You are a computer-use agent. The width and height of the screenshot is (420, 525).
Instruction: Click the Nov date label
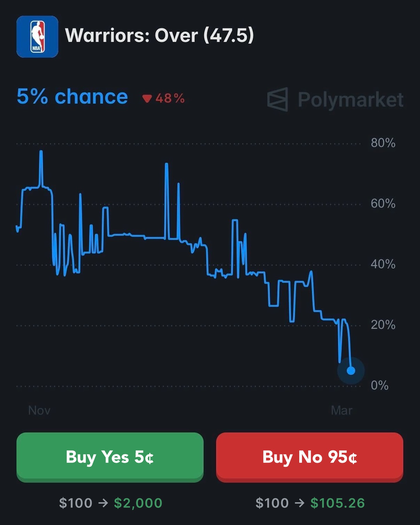pyautogui.click(x=39, y=411)
